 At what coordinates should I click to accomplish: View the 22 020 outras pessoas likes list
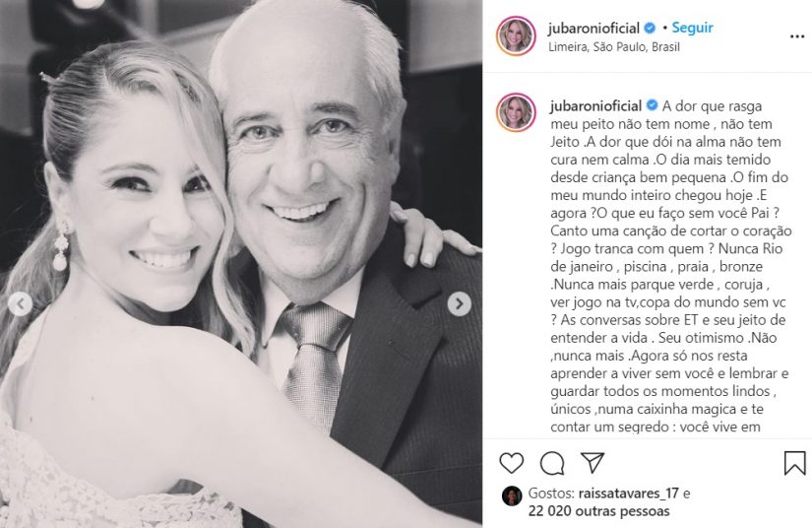pyautogui.click(x=598, y=511)
